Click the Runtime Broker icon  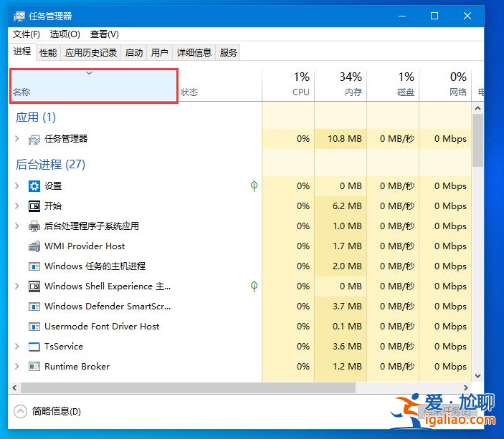point(34,367)
